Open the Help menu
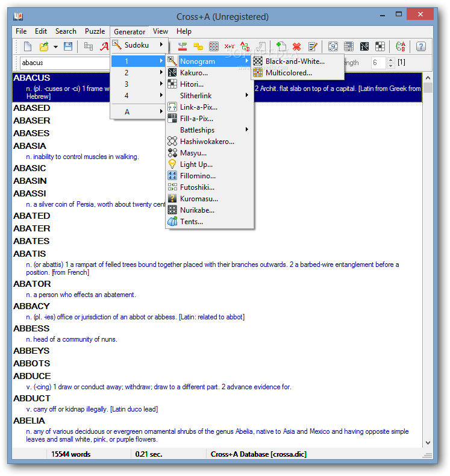Image resolution: width=450 pixels, height=476 pixels. (184, 31)
